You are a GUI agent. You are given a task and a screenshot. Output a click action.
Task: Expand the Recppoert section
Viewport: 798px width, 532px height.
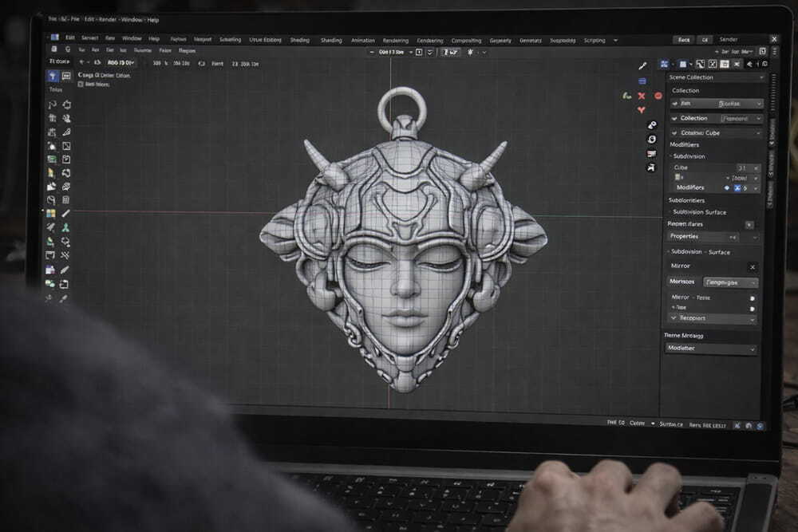(x=674, y=318)
